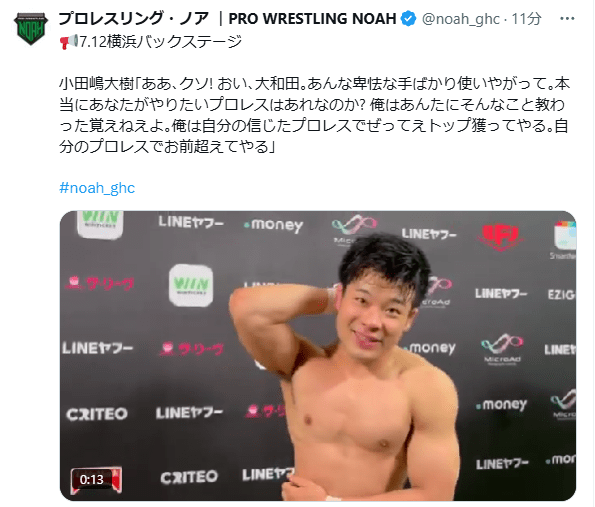Click the 0:13 video duration badge
This screenshot has width=595, height=507.
pos(92,479)
